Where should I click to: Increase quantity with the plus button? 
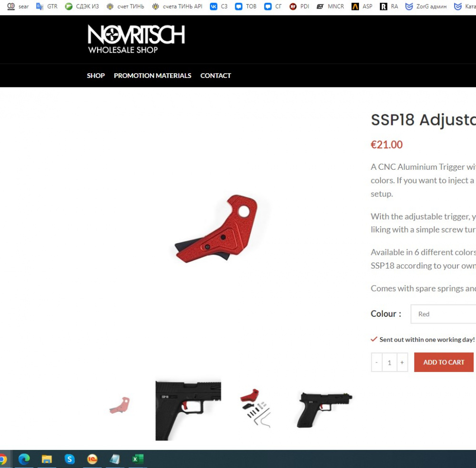(x=402, y=362)
